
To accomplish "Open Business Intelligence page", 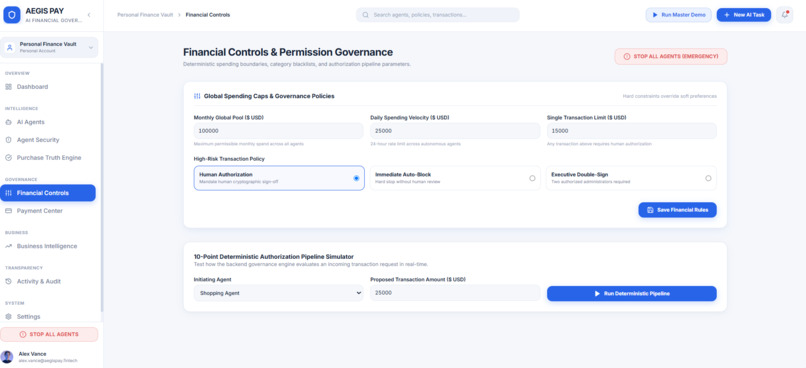I will pos(48,246).
